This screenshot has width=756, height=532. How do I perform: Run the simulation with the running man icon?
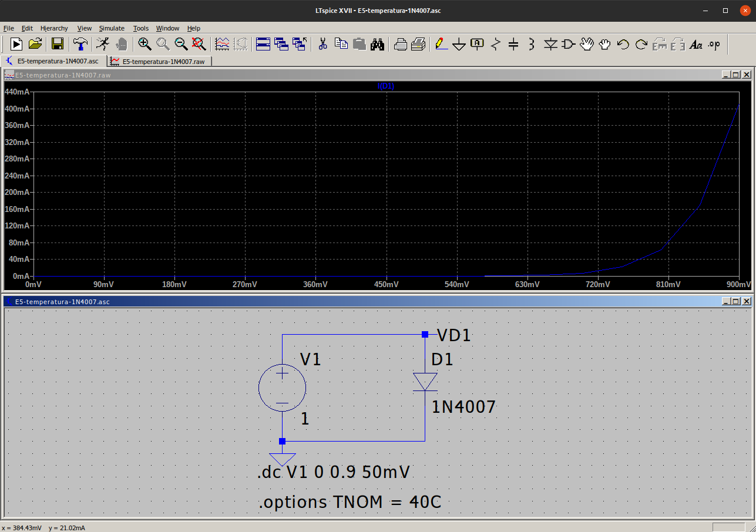click(x=103, y=43)
